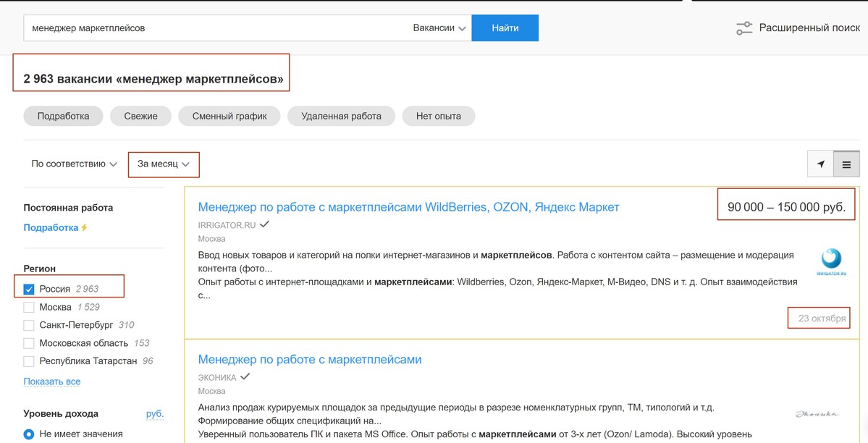Open the second 'Менеджер по работе с маркетплейсами' vacancy
Viewport: 868px width, 443px height.
point(310,359)
